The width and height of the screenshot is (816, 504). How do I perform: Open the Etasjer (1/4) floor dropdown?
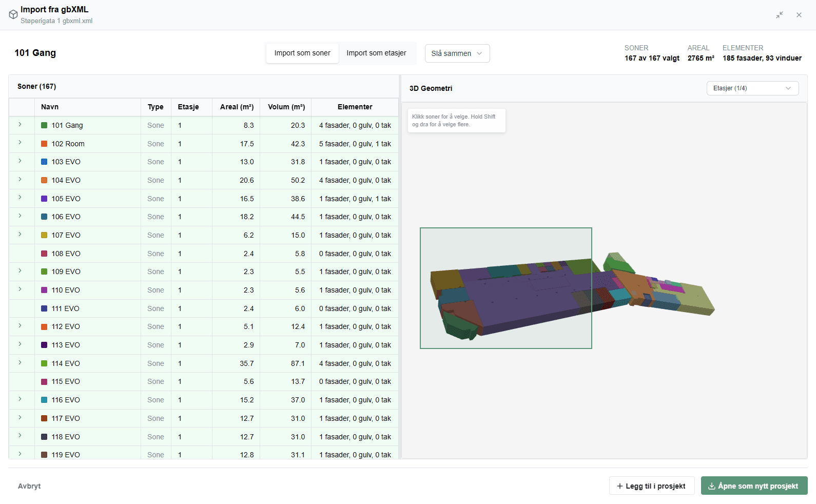click(752, 88)
